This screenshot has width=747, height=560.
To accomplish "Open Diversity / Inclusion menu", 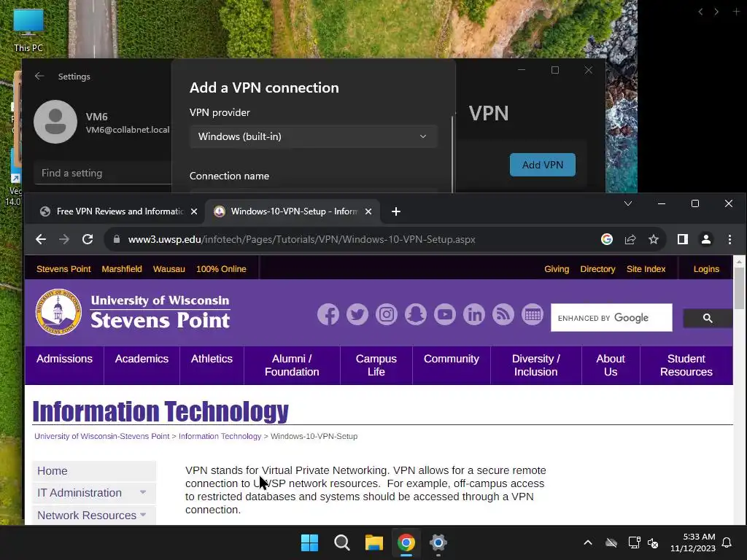I will pos(536,365).
